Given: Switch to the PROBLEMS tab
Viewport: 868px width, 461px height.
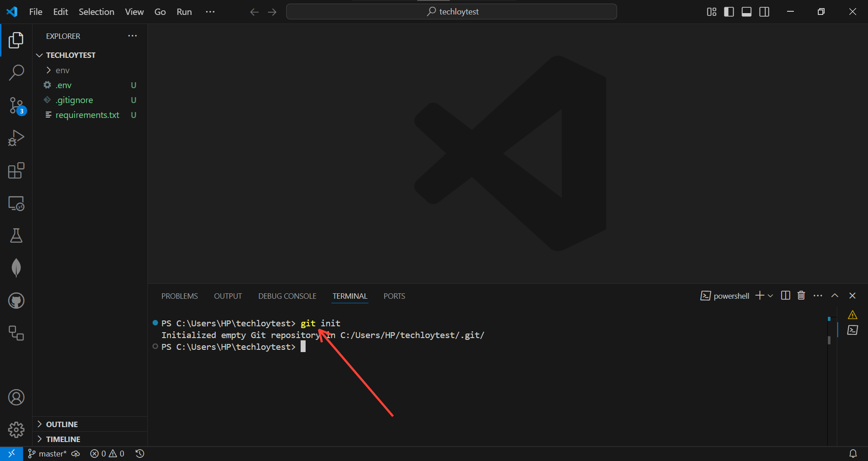Looking at the screenshot, I should (179, 296).
